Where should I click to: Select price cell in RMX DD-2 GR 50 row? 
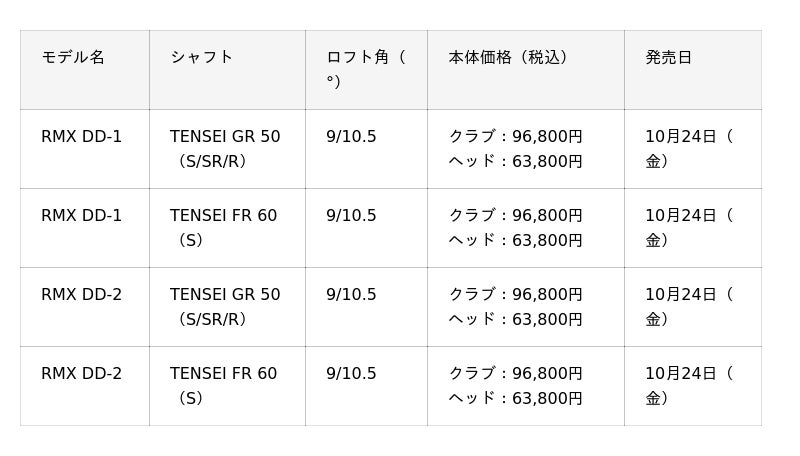click(x=515, y=306)
